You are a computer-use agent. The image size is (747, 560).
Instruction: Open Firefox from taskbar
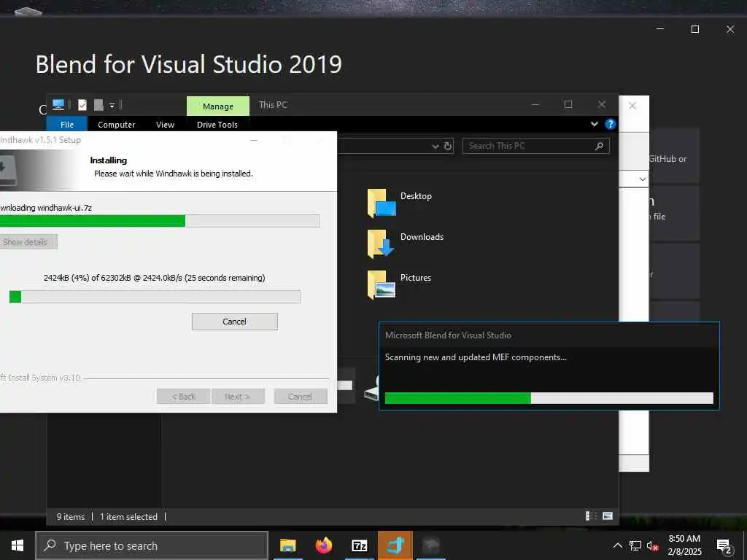point(323,545)
